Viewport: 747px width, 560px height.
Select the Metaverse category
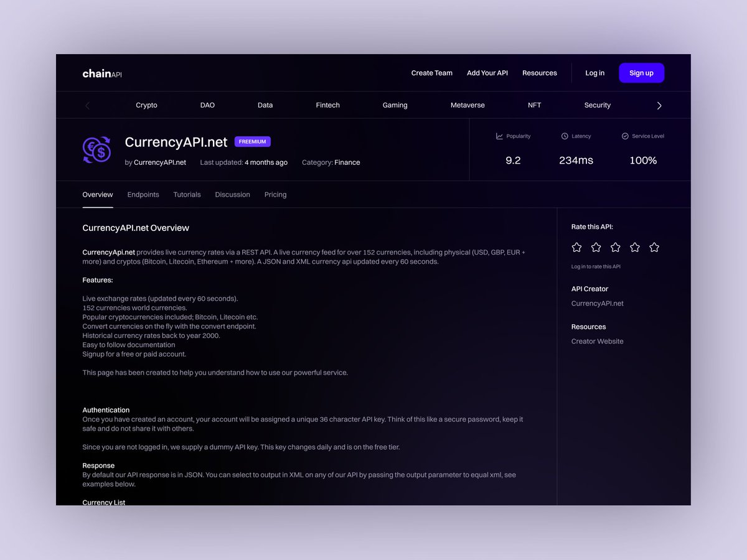click(x=467, y=106)
